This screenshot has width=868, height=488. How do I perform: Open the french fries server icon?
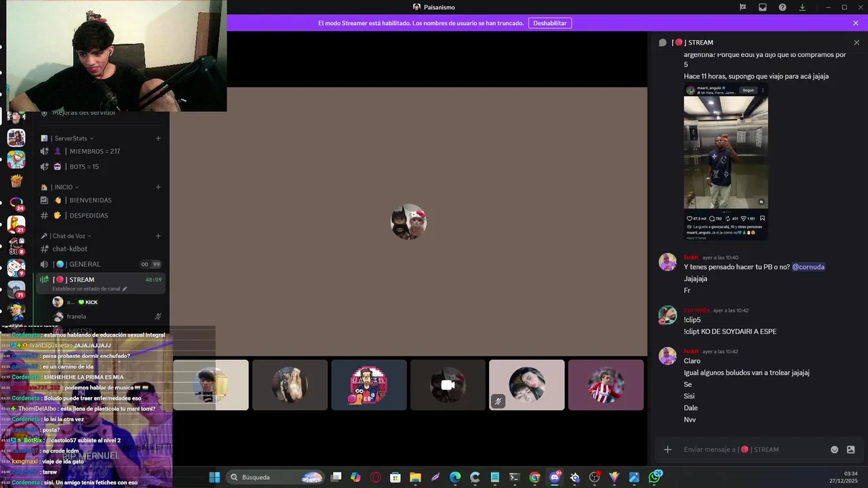[16, 181]
